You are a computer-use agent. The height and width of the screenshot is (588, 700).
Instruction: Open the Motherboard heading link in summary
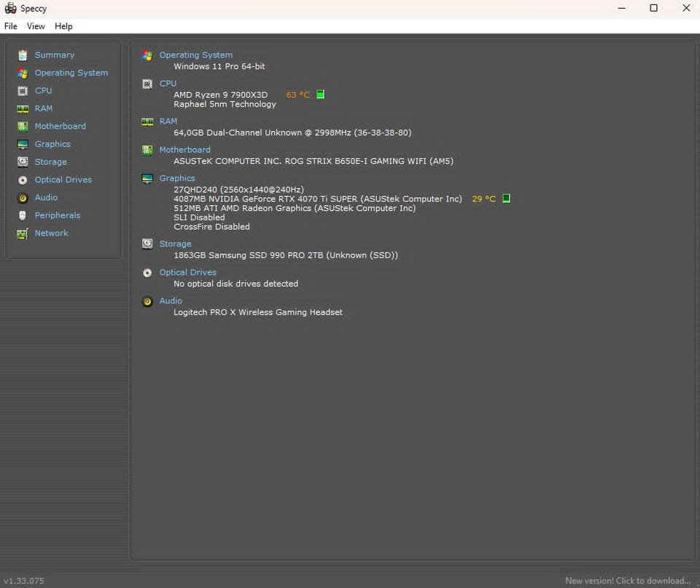coord(184,150)
